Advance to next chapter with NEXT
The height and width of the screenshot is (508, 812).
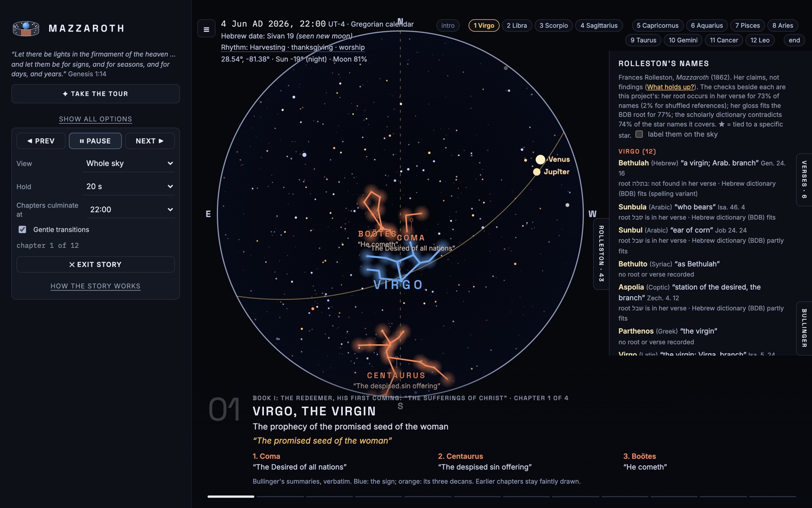click(150, 141)
